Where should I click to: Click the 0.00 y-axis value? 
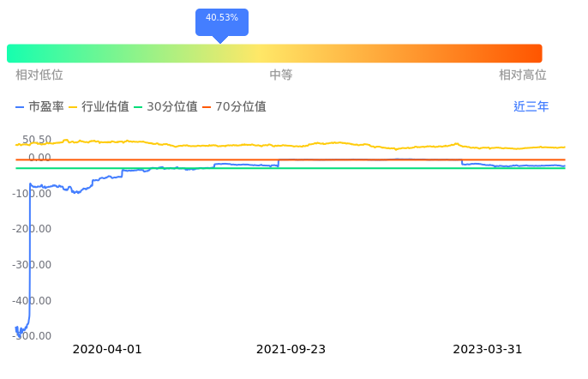[39, 158]
